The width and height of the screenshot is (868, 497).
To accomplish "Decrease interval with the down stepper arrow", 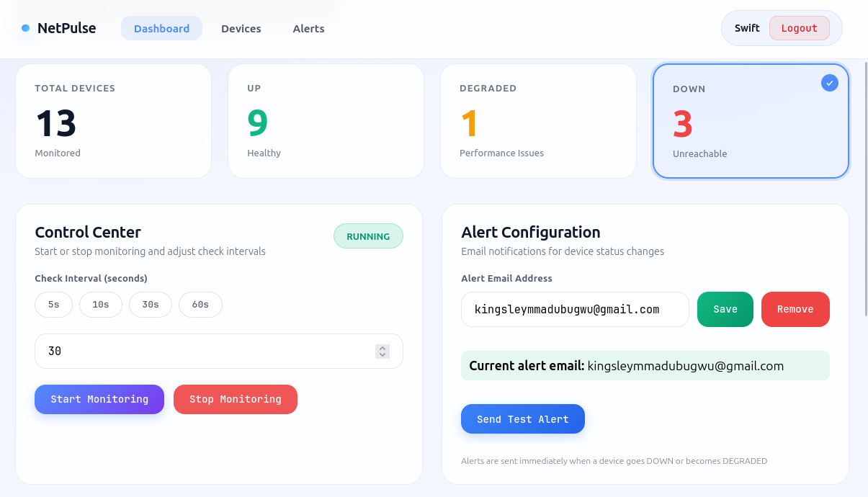I will tap(382, 354).
